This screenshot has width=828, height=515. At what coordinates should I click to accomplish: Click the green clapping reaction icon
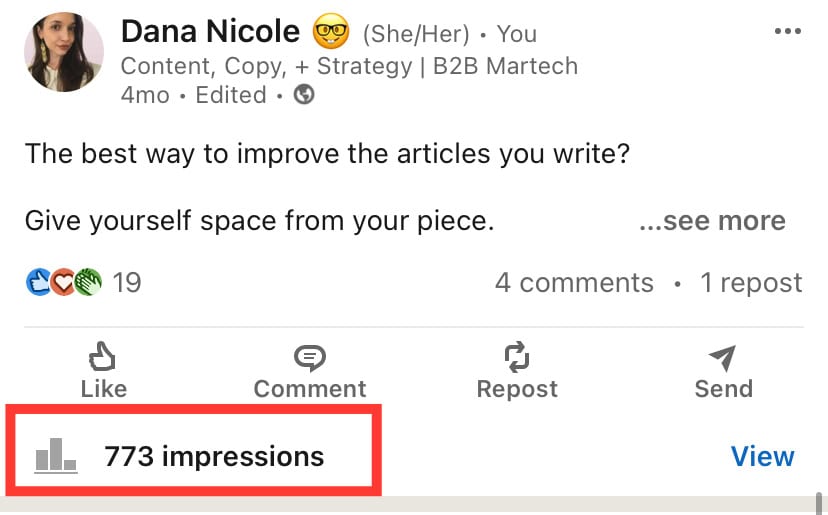point(88,282)
